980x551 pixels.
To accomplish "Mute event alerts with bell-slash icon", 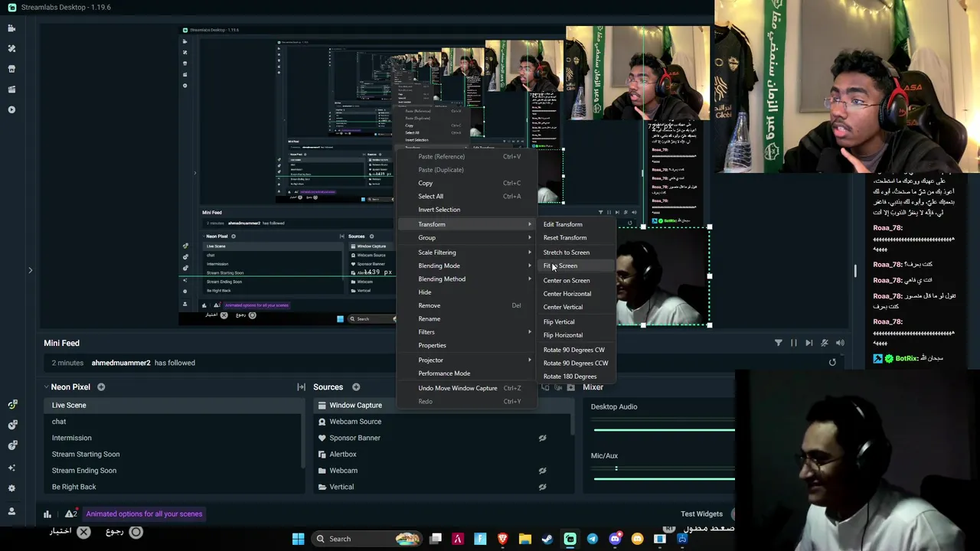I will (x=825, y=343).
